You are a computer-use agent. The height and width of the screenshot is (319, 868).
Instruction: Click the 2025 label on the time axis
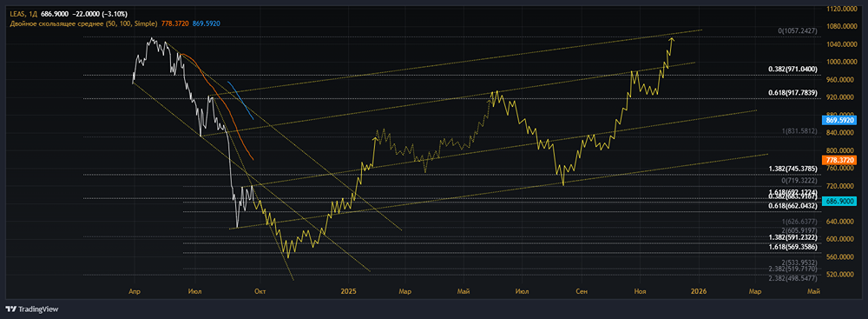(348, 290)
